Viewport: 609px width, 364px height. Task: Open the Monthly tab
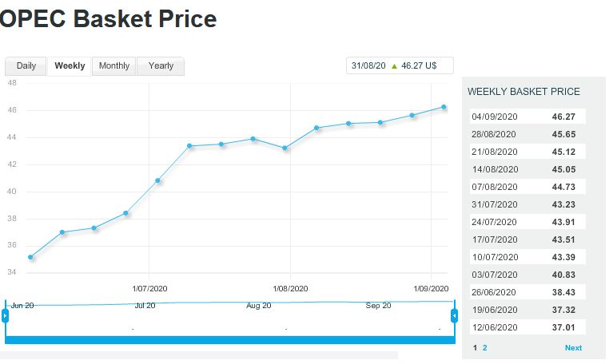click(114, 66)
